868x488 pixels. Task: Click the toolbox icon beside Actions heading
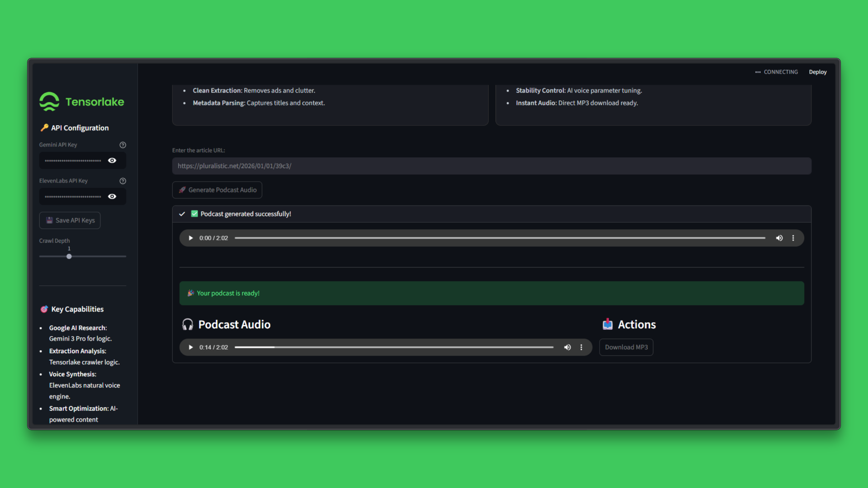[608, 324]
